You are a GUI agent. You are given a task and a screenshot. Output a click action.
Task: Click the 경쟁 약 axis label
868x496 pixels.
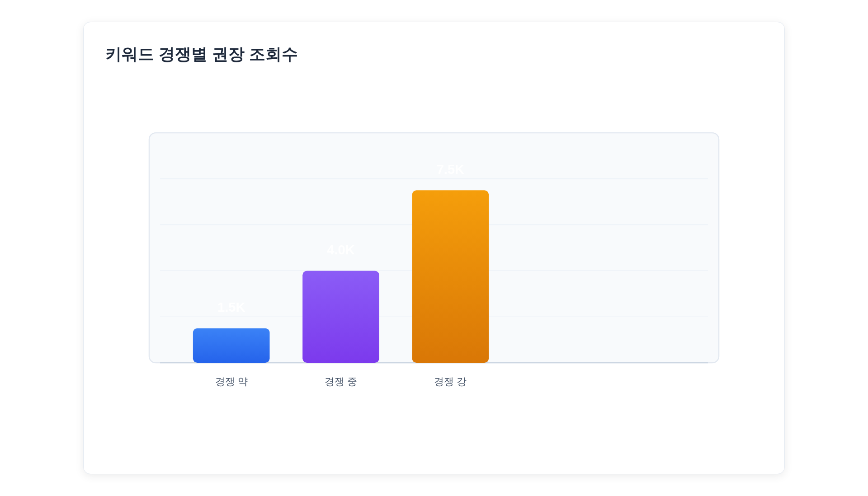coord(231,382)
